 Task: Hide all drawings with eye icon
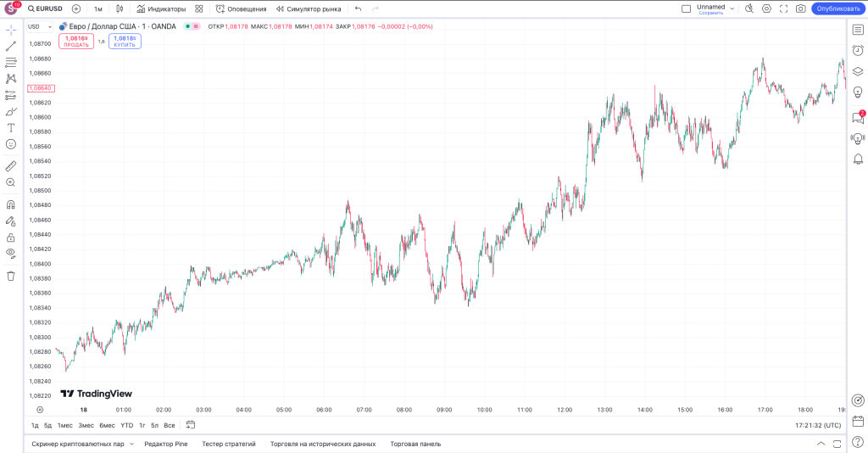(x=10, y=254)
